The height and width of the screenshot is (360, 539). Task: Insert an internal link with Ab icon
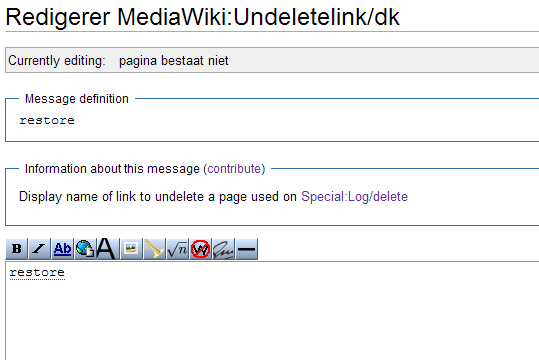[62, 249]
